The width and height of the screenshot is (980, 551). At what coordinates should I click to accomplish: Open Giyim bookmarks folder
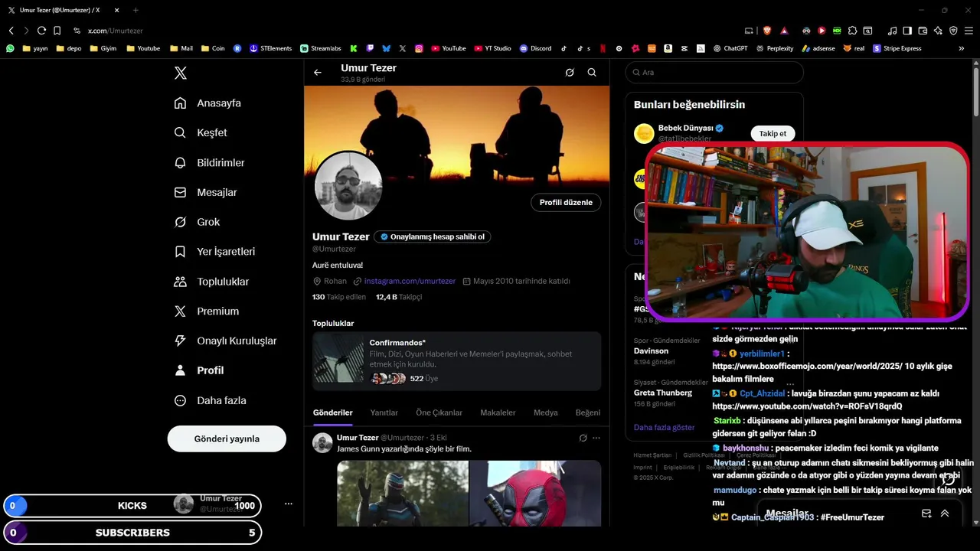click(103, 48)
